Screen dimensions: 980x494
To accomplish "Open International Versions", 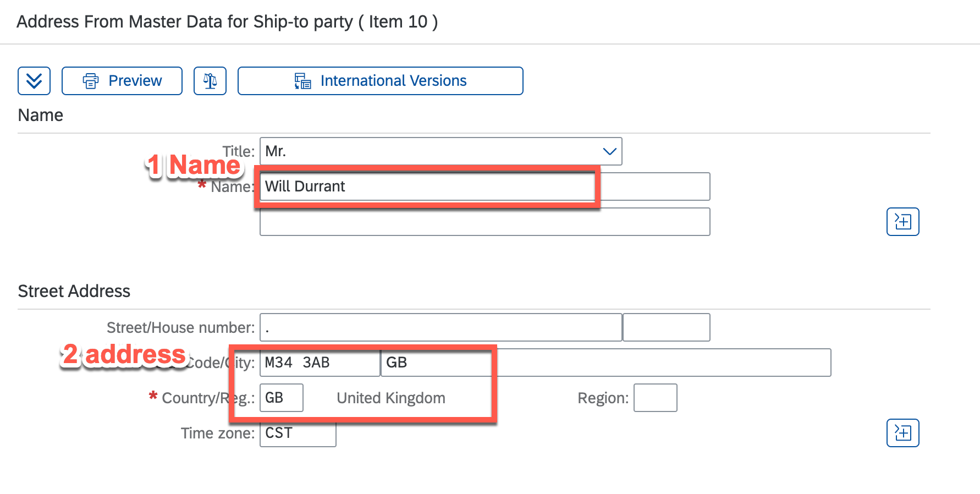I will (393, 81).
